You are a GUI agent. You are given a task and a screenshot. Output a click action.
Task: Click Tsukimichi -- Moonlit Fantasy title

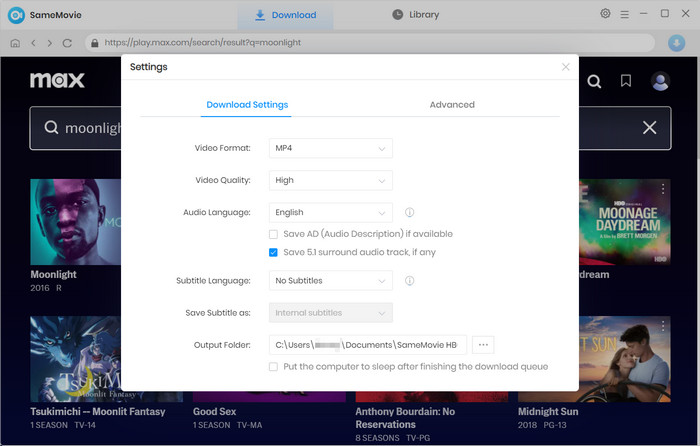tap(98, 412)
